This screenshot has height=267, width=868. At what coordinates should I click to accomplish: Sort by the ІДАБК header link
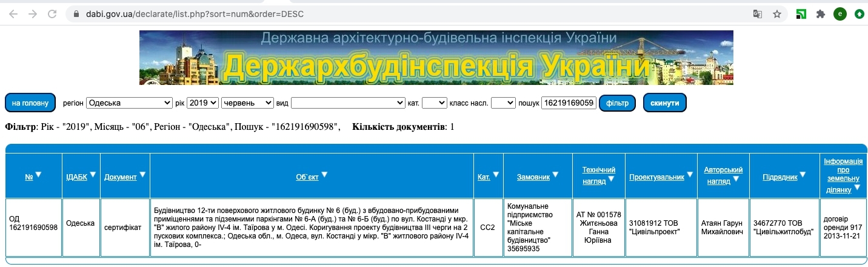76,177
